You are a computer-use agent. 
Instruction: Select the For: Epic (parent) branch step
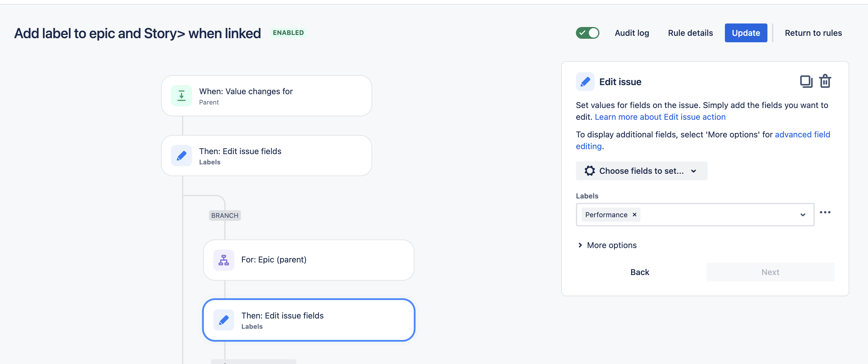click(308, 260)
